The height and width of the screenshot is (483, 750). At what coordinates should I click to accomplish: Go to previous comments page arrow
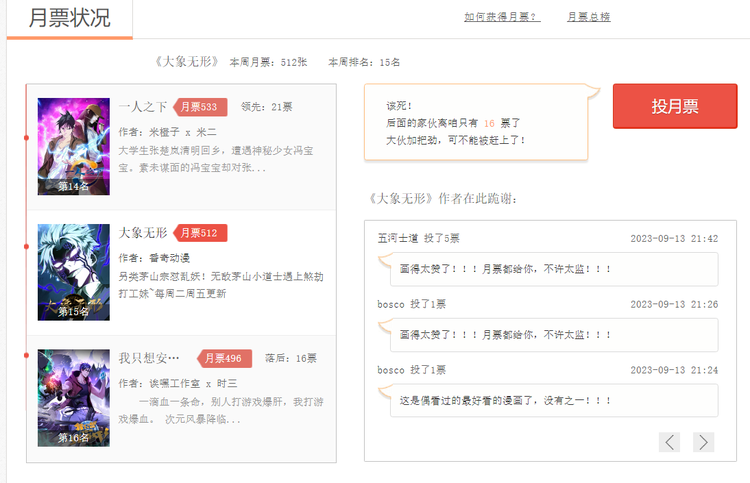coord(670,442)
